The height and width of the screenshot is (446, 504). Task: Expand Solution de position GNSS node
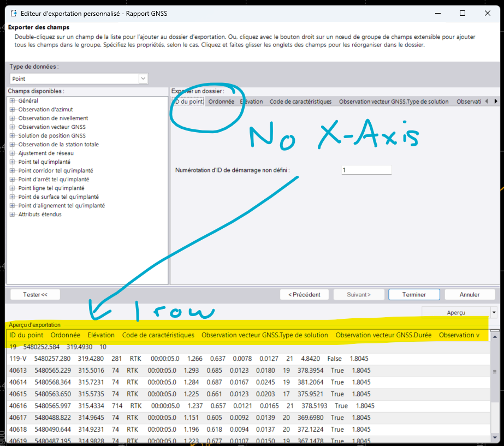[x=12, y=135]
